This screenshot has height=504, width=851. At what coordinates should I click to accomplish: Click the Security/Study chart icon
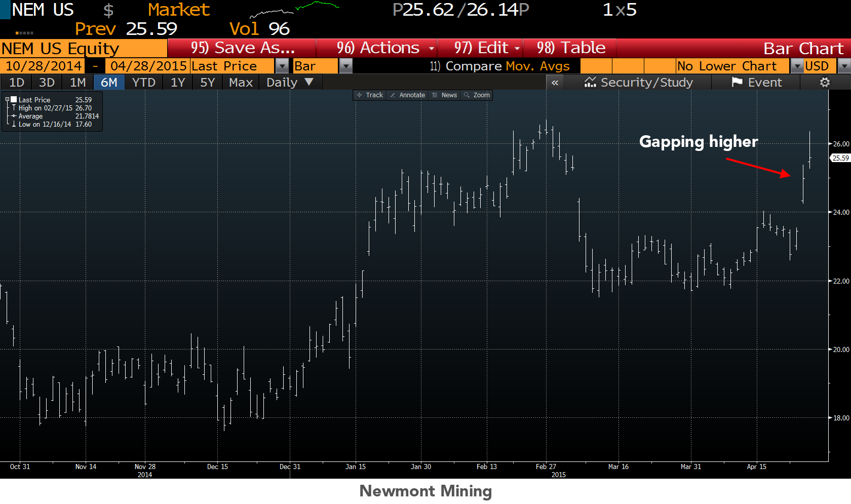[x=590, y=82]
